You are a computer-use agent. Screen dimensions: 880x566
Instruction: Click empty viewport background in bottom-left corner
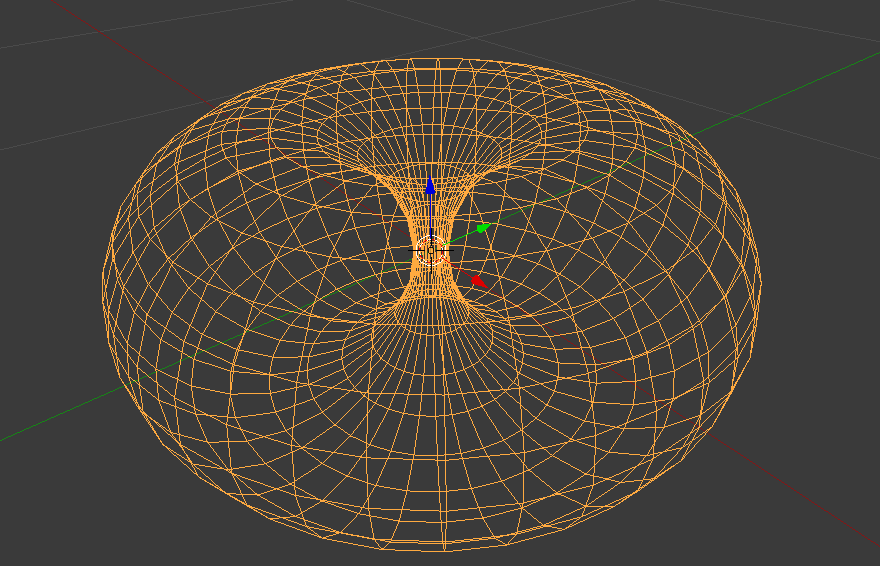(x=50, y=520)
